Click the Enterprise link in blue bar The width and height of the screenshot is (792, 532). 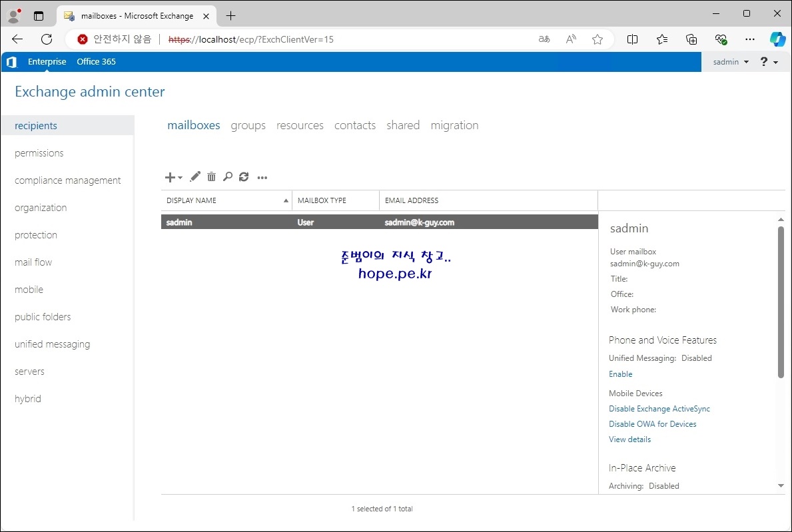pyautogui.click(x=47, y=61)
